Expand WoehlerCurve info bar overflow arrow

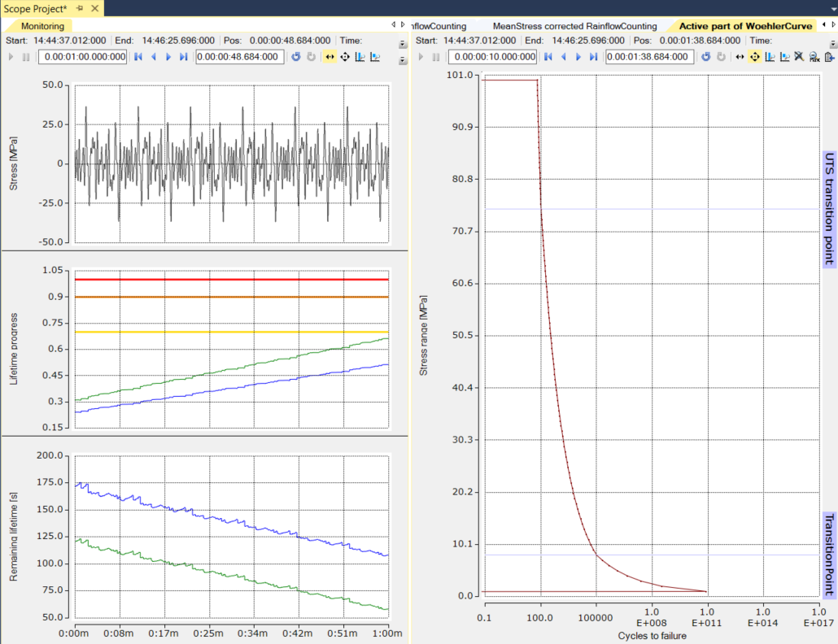point(832,45)
